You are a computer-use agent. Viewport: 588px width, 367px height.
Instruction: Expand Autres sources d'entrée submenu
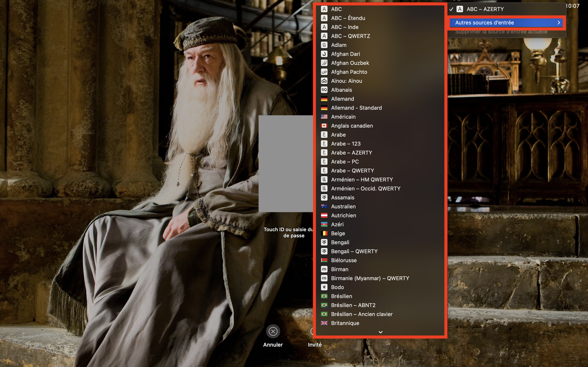[484, 23]
